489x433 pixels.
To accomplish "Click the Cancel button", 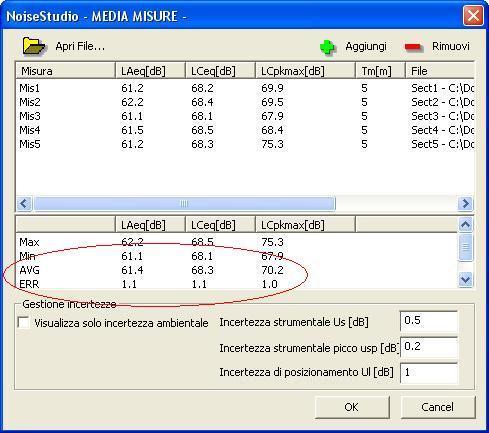I will pyautogui.click(x=438, y=407).
